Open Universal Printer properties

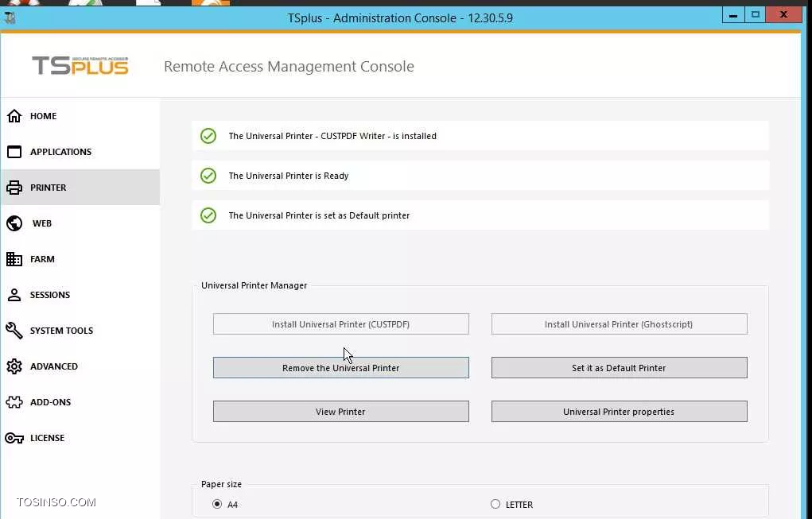pyautogui.click(x=619, y=412)
